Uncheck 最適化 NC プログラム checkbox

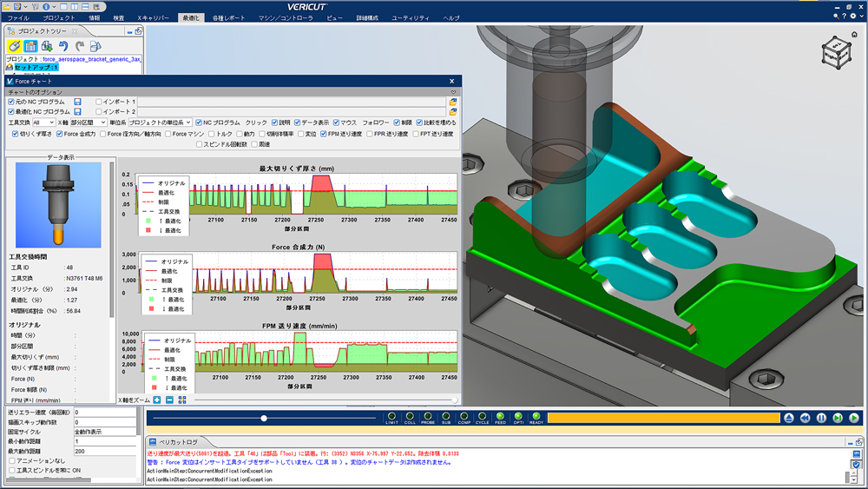point(11,112)
